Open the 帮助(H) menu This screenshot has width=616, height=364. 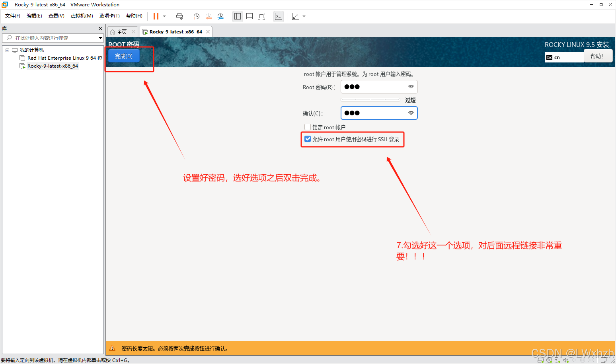tap(134, 16)
